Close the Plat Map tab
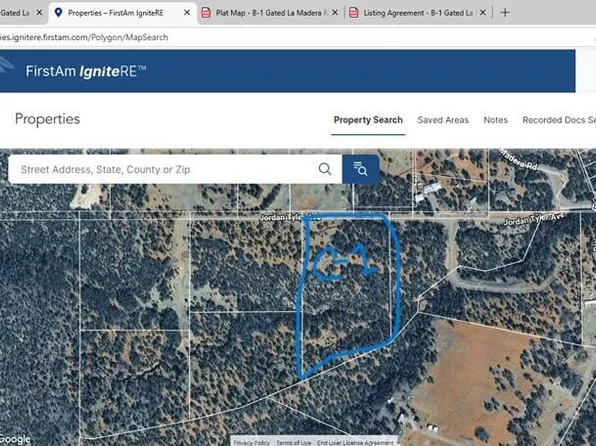 tap(335, 13)
